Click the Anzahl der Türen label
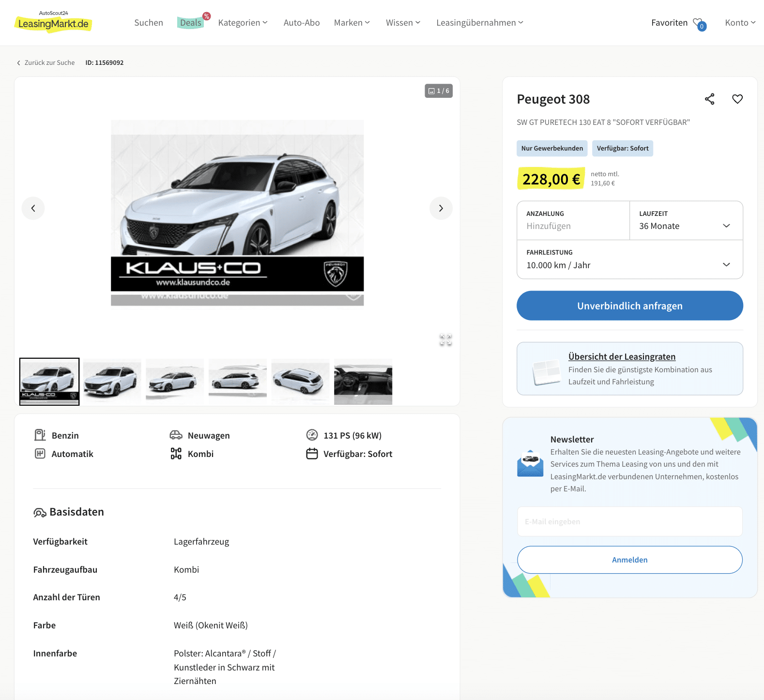 (x=66, y=597)
